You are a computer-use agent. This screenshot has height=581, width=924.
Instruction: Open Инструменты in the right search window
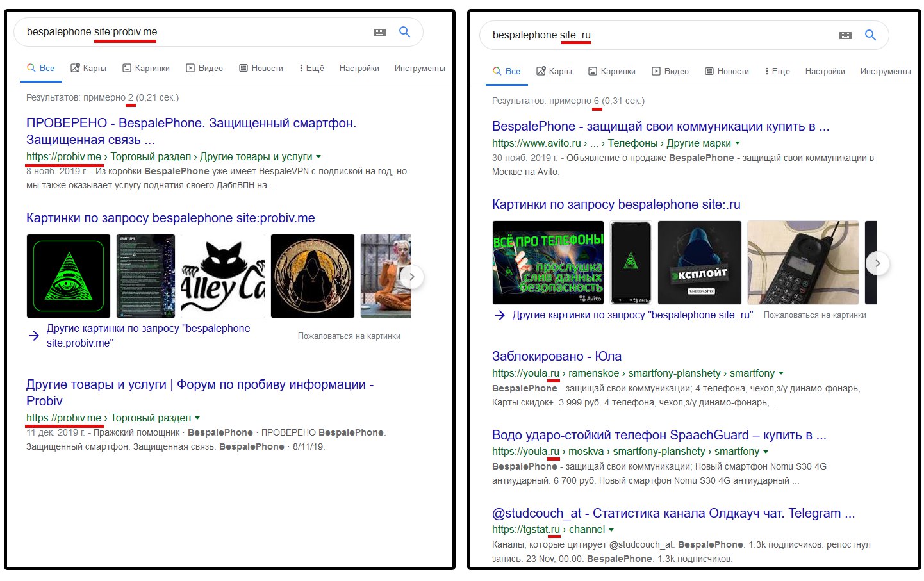coord(886,71)
